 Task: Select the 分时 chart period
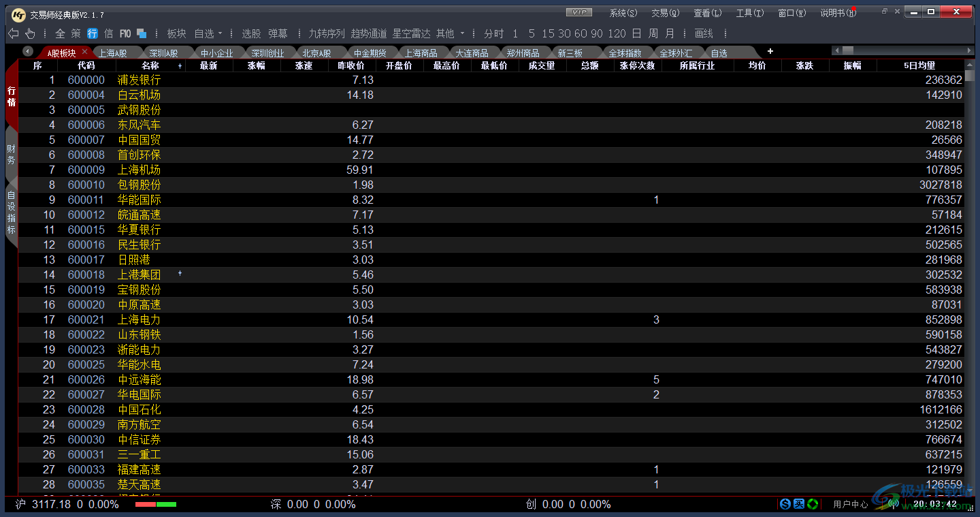coord(494,33)
